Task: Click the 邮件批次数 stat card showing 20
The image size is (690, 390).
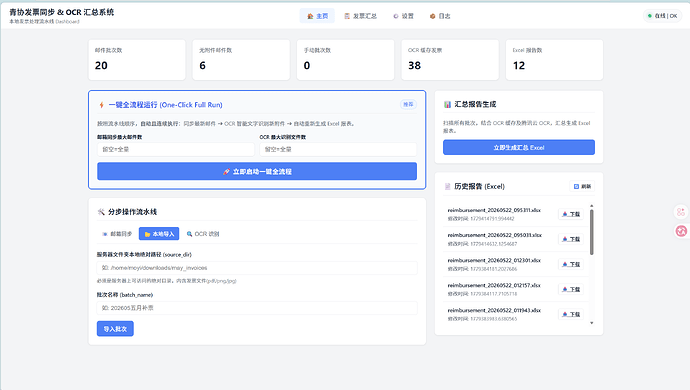Action: click(137, 60)
